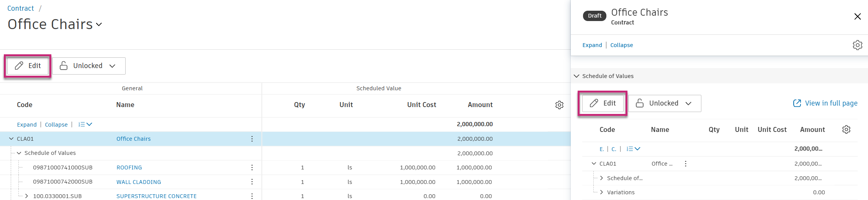The width and height of the screenshot is (868, 200).
Task: Expand Schedule of... node in side panel
Action: pyautogui.click(x=601, y=178)
